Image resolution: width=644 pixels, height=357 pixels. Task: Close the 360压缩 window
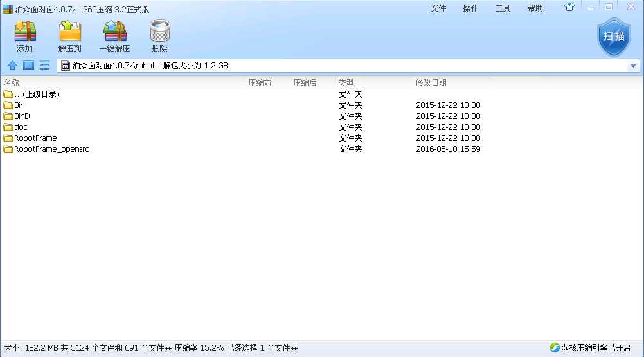(631, 7)
